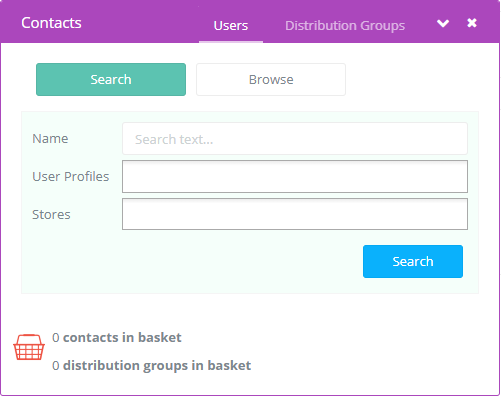
Task: Open the red contacts basket icon
Action: [x=29, y=347]
